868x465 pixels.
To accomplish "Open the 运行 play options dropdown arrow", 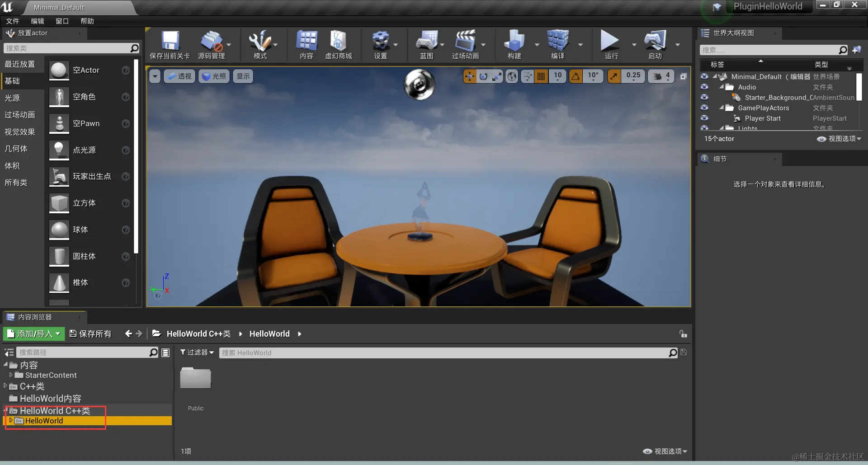I will coord(633,45).
